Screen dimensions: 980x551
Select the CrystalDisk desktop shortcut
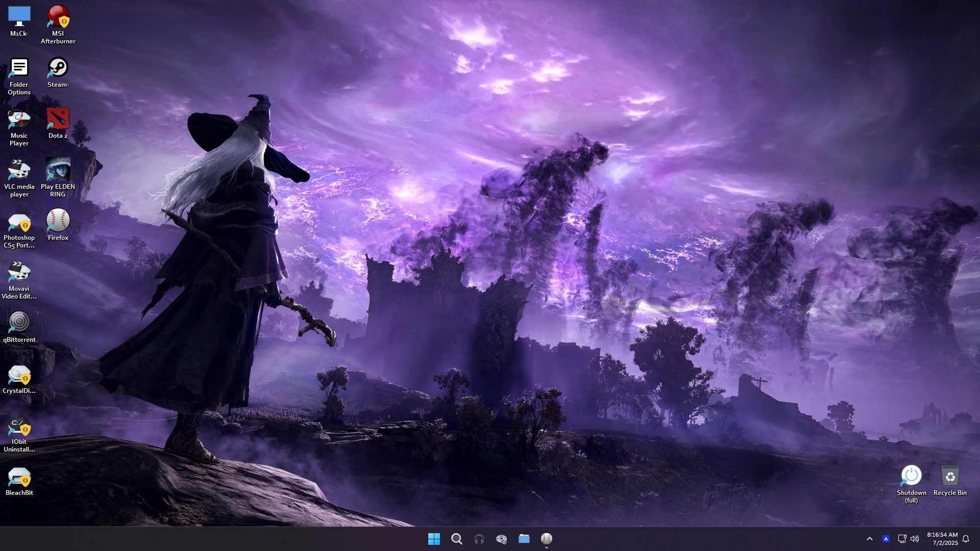point(19,378)
